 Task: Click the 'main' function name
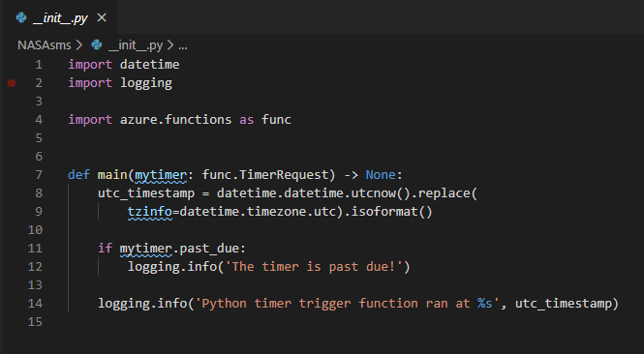pos(112,175)
